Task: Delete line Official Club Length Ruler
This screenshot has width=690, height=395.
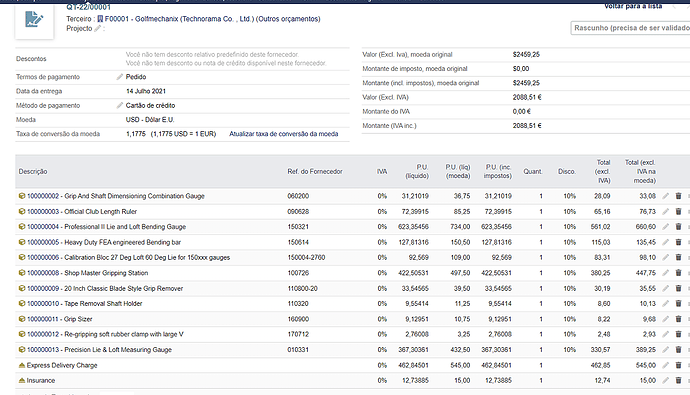Action: pos(678,212)
